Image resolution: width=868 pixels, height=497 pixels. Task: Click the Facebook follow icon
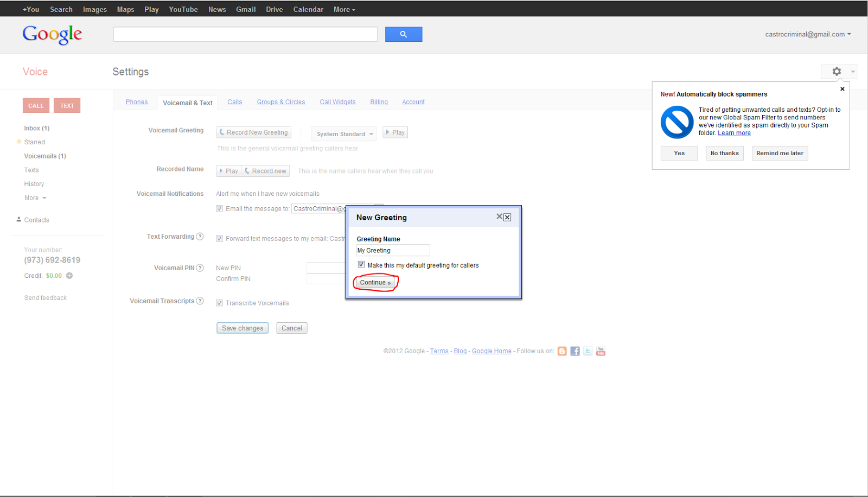[x=575, y=351]
